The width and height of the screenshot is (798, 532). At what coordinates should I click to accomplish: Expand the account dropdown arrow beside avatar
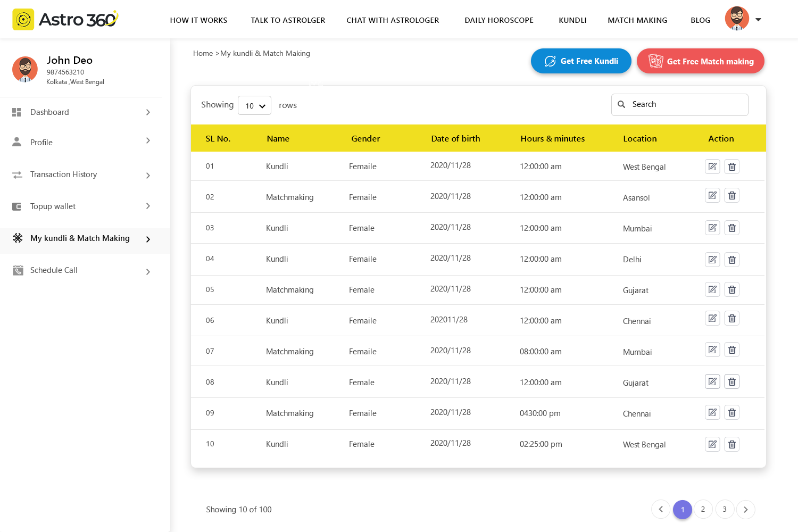pyautogui.click(x=759, y=20)
